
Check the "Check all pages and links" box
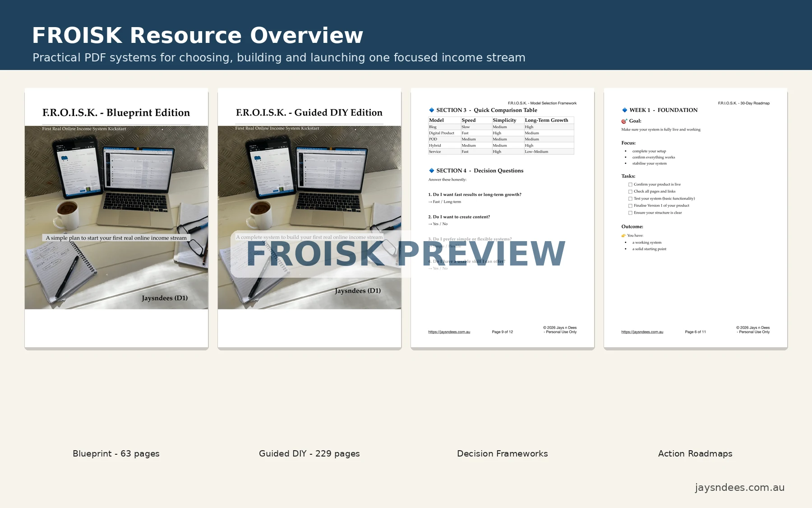point(630,191)
